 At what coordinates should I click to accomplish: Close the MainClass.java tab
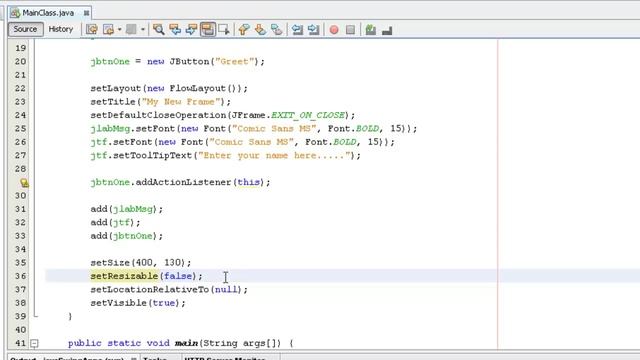coord(86,13)
